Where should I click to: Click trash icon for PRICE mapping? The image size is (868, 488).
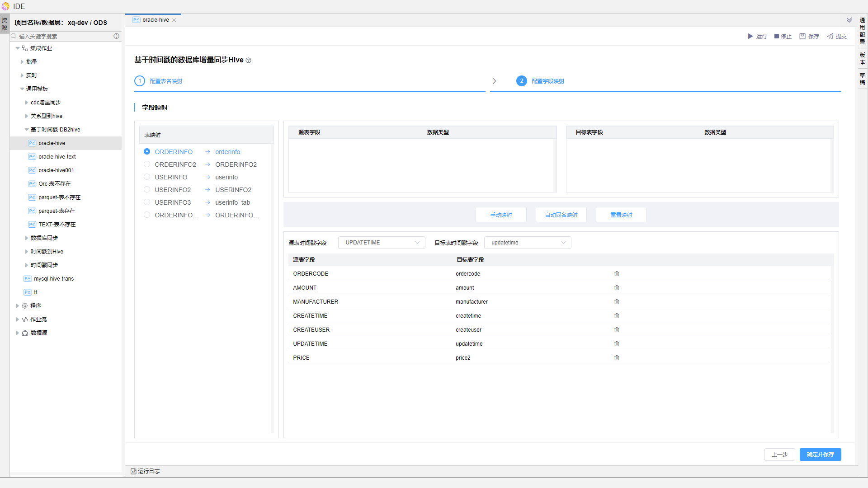tap(617, 358)
